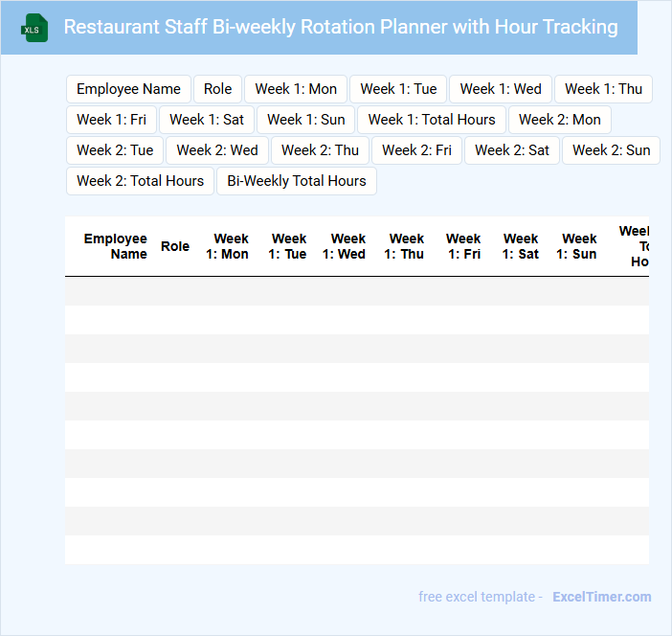
Task: Click the Week 1: Tue tag
Action: [x=398, y=89]
